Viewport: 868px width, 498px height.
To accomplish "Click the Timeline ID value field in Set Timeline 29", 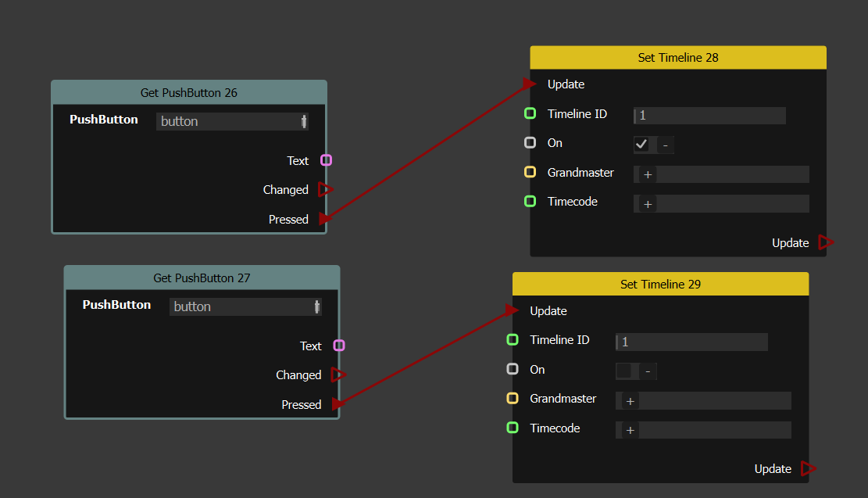I will (x=692, y=342).
